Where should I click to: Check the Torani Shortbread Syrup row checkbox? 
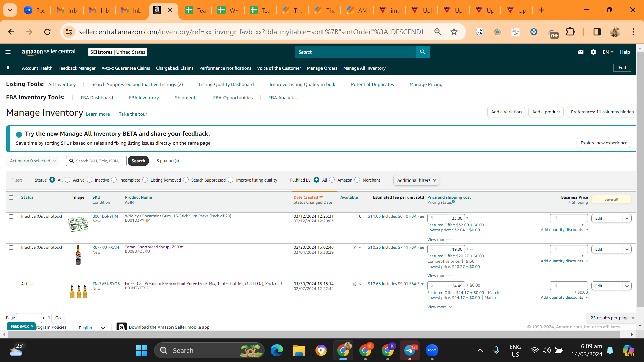(x=11, y=247)
